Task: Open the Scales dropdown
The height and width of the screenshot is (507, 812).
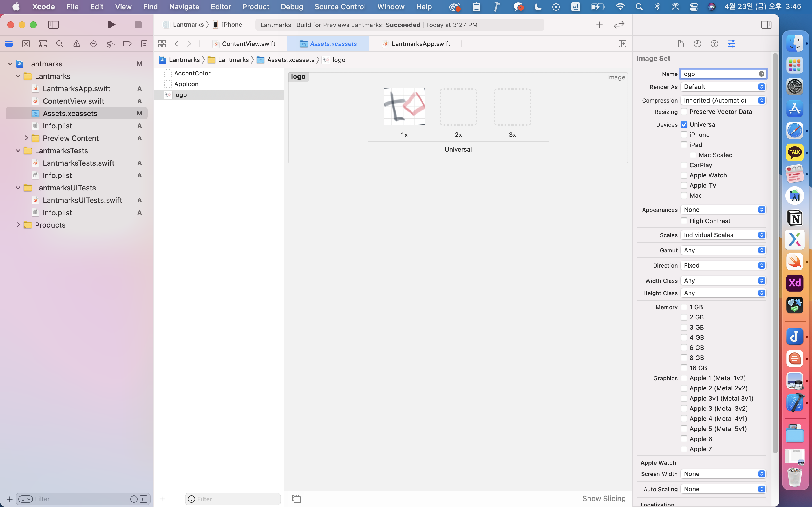Action: tap(723, 235)
